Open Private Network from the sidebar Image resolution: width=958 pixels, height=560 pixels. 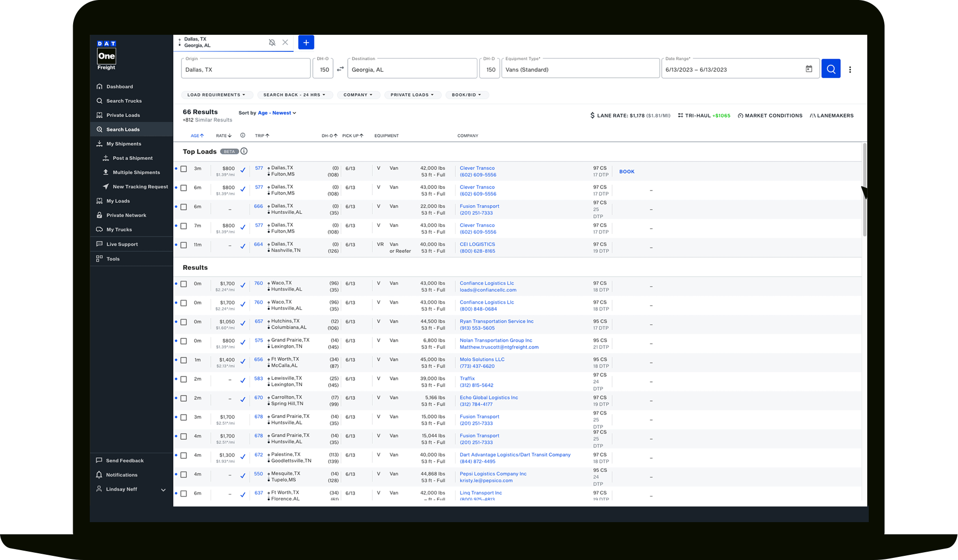[x=126, y=215]
